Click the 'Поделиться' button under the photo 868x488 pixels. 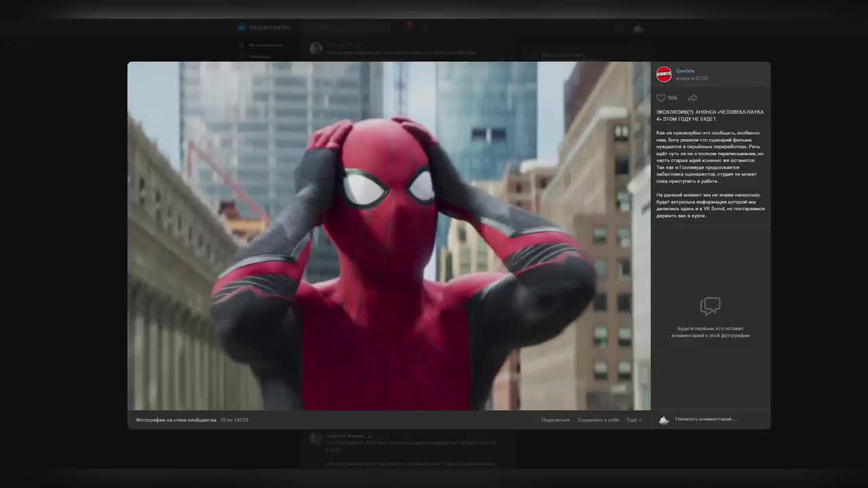555,420
